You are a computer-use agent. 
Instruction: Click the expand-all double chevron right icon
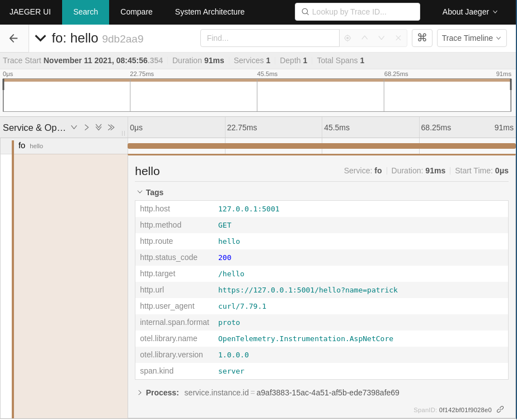[x=111, y=128]
